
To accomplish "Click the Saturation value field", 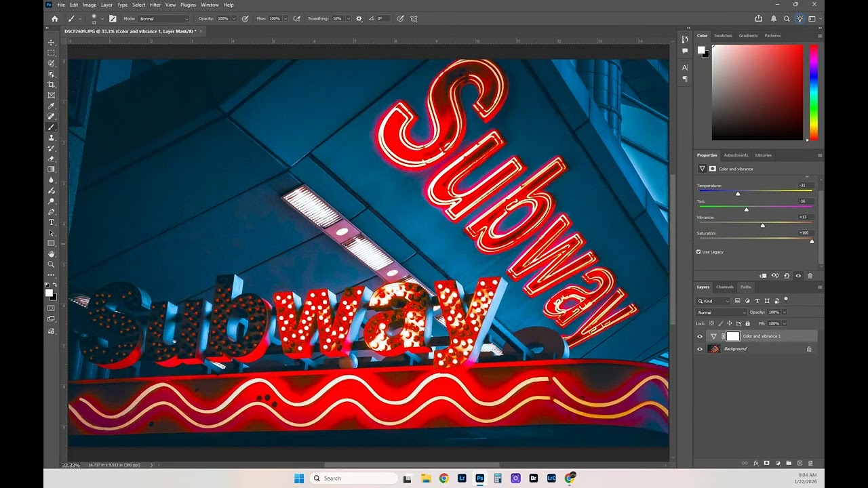I will (806, 232).
